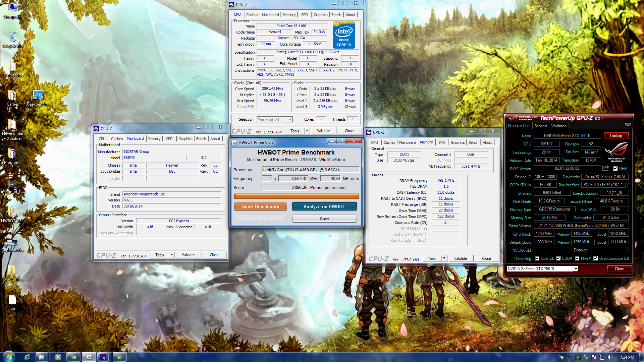Toggle the CUDA checkbox

tap(558, 258)
